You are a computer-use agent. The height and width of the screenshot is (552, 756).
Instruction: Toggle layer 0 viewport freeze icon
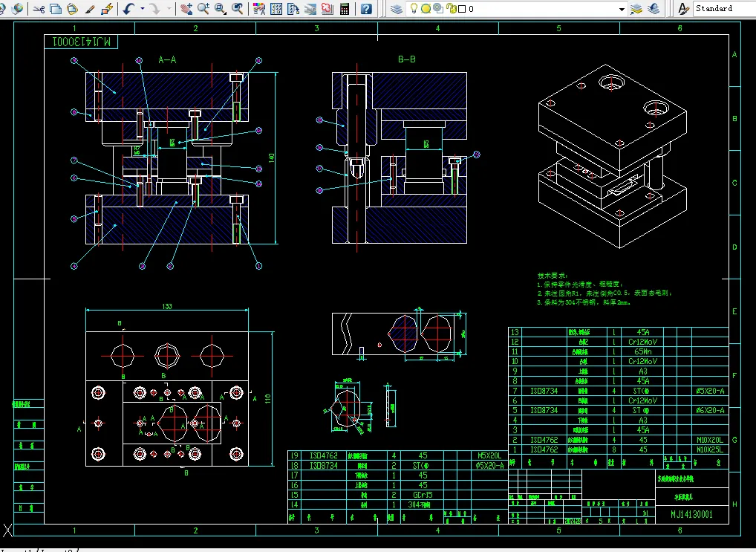(438, 8)
